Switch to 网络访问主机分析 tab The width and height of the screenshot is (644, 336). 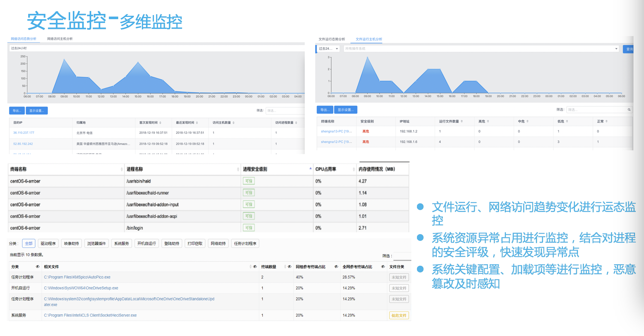point(60,39)
